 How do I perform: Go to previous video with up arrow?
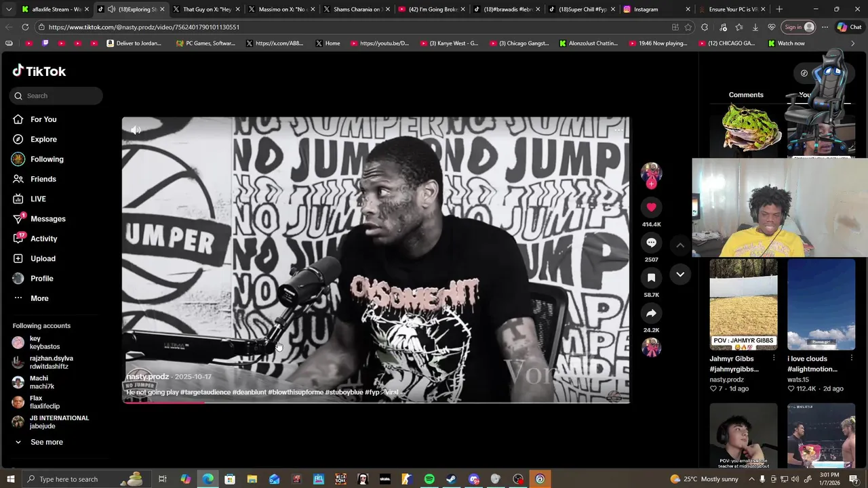[680, 245]
